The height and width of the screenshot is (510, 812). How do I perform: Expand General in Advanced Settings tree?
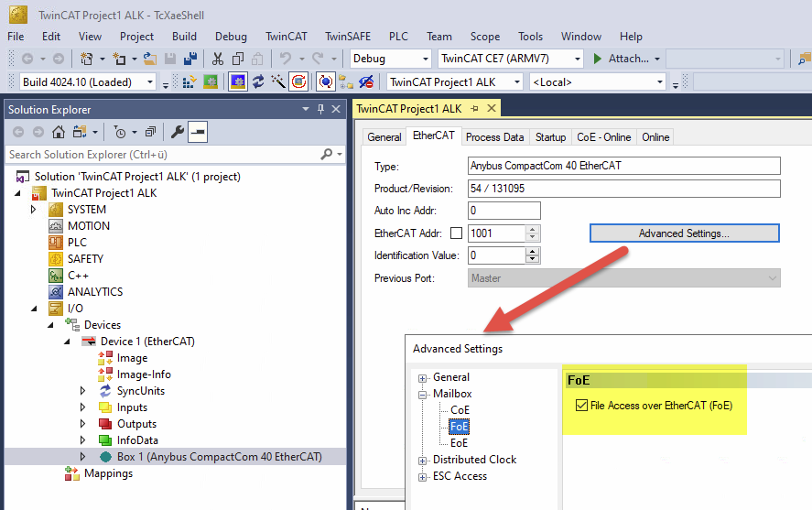[423, 378]
